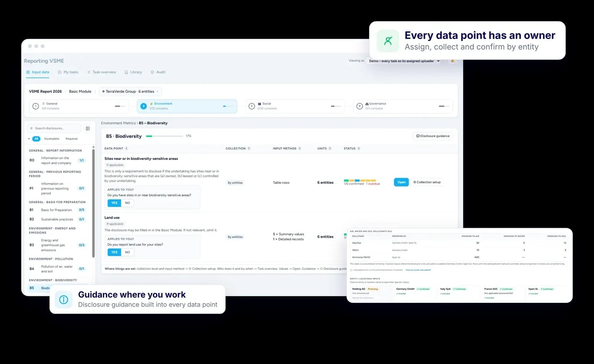This screenshot has height=364, width=594.
Task: Expand the filter caret beside All
Action: tap(29, 139)
